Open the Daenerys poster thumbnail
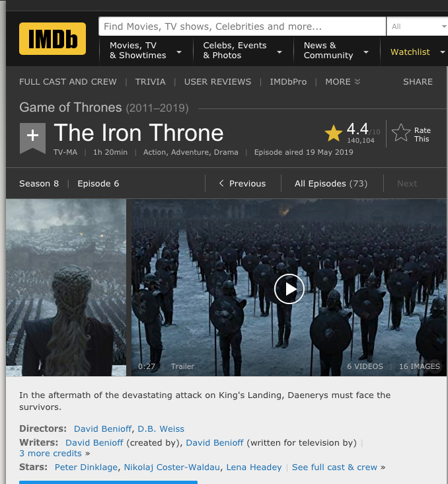Image resolution: width=448 pixels, height=484 pixels. (66, 288)
